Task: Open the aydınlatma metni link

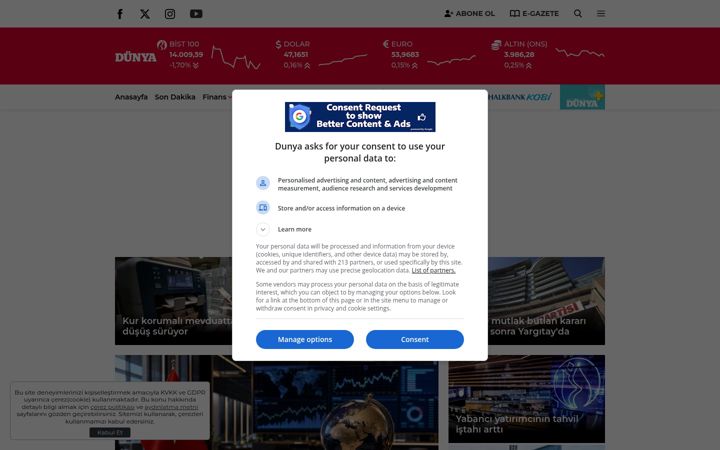Action: tap(171, 407)
